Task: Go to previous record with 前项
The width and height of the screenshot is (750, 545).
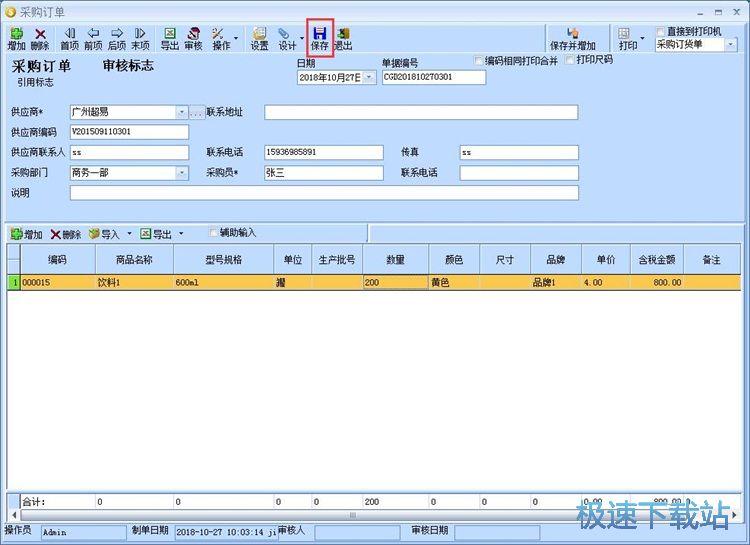Action: coord(93,39)
